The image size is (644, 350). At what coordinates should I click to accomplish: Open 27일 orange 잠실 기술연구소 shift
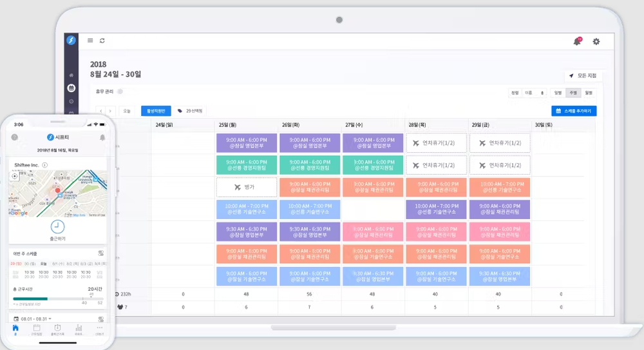click(373, 254)
